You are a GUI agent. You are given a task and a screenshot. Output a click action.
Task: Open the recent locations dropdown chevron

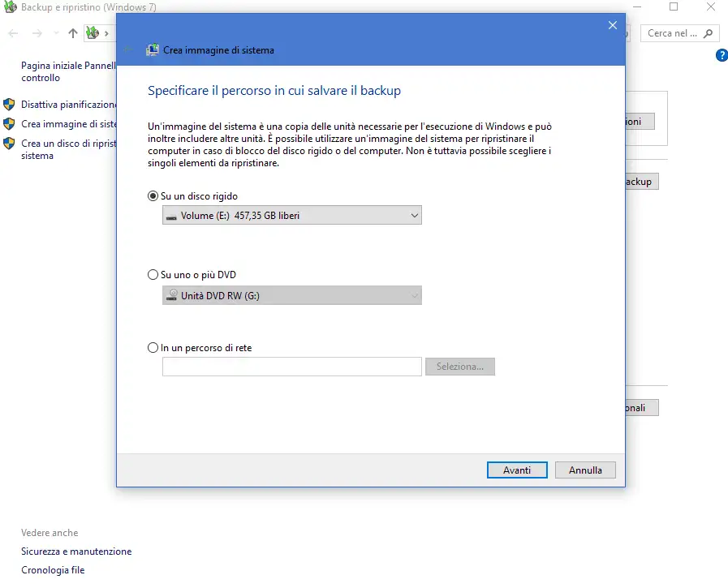coord(56,33)
